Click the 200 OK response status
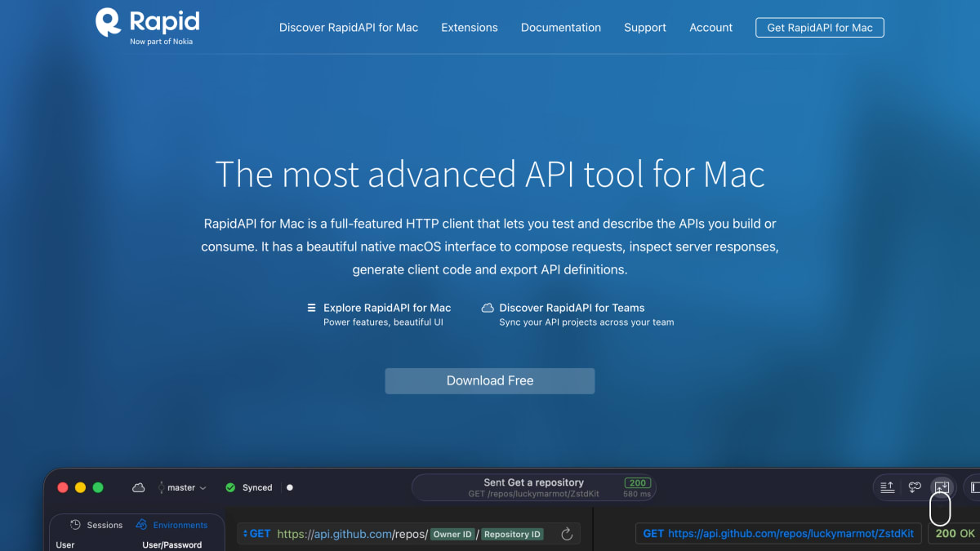Viewport: 980px width, 551px height. click(x=955, y=534)
